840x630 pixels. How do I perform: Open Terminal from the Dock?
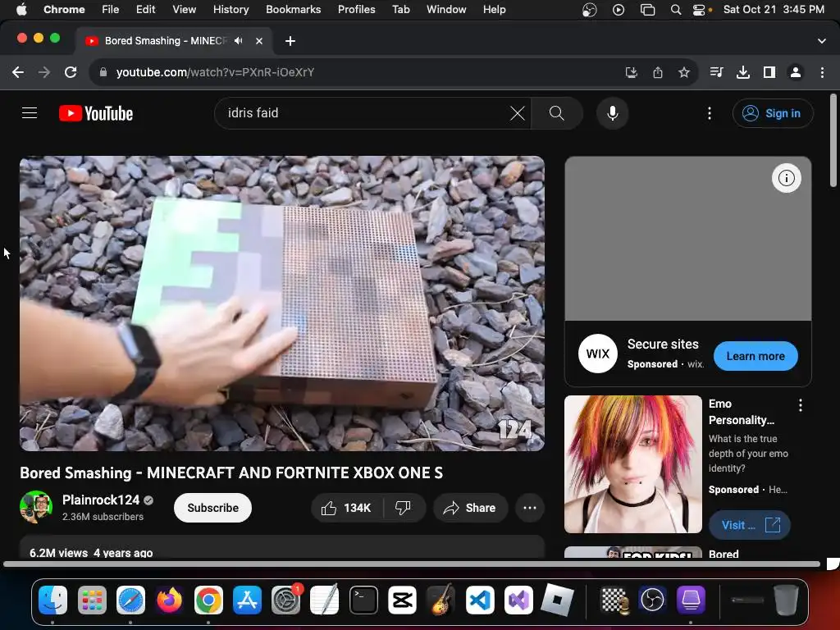point(363,600)
